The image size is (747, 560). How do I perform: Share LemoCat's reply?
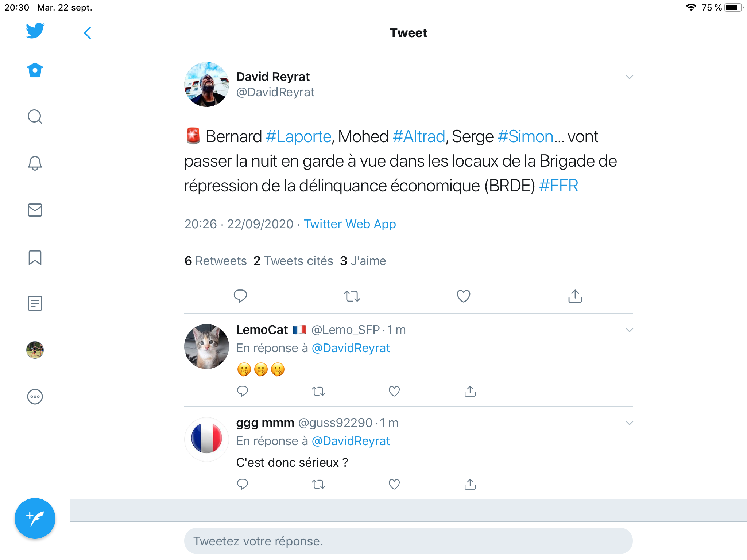[470, 391]
